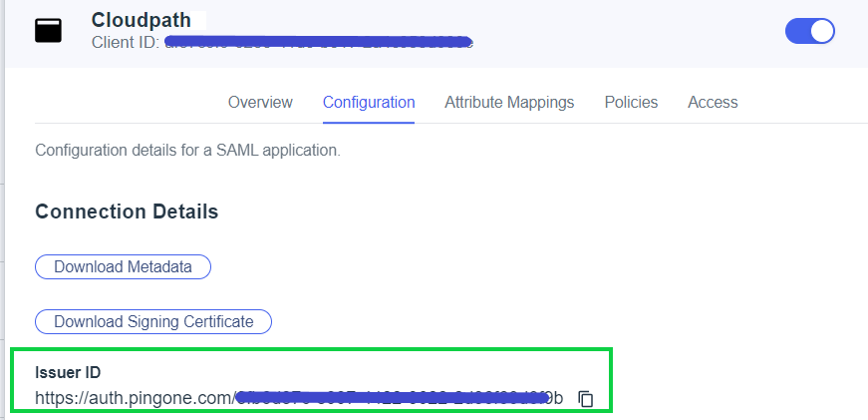Viewport: 868px width, 420px height.
Task: Click the redacted Client ID value
Action: (317, 42)
